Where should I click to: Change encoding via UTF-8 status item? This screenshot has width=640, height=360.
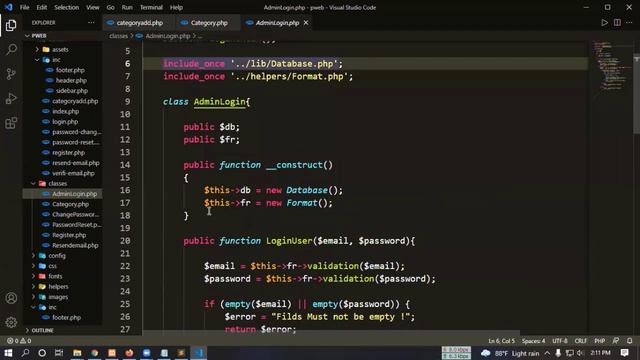pos(560,341)
